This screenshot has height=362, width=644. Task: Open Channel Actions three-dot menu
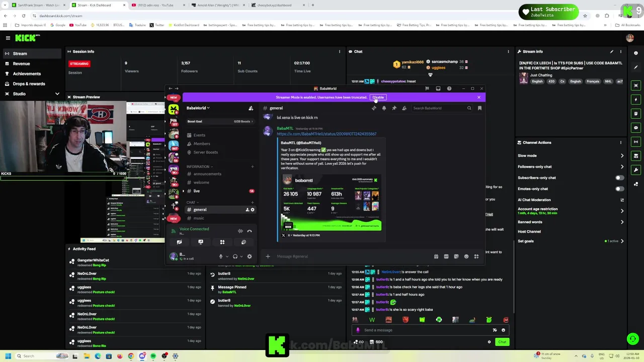pyautogui.click(x=621, y=143)
